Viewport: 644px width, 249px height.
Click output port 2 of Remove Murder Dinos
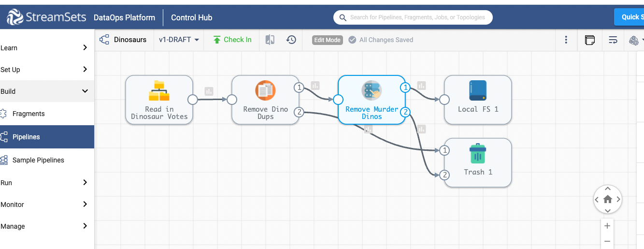(405, 112)
